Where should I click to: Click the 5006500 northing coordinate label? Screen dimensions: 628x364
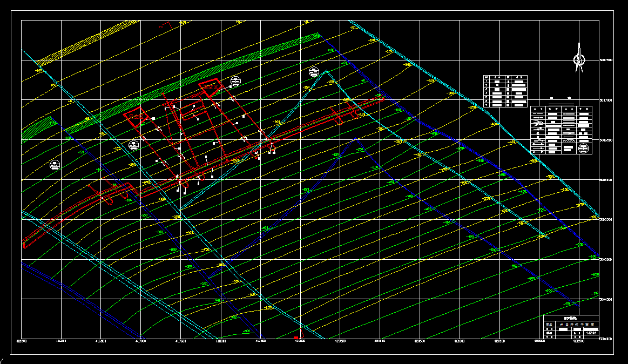[606, 140]
